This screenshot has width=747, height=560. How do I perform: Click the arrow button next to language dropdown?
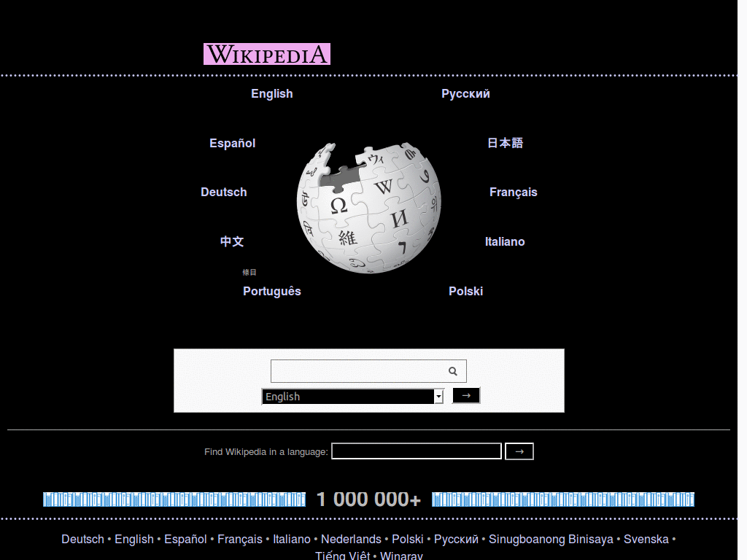point(466,395)
